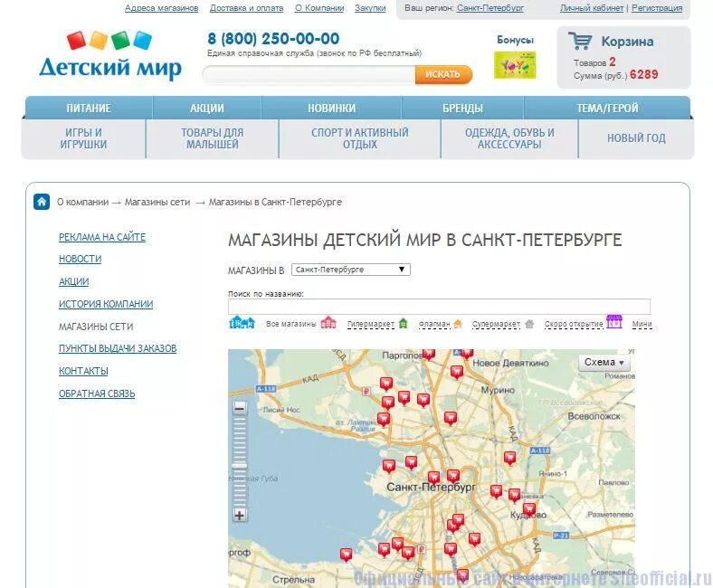Focus the top site search field
713x588 pixels.
[x=309, y=74]
